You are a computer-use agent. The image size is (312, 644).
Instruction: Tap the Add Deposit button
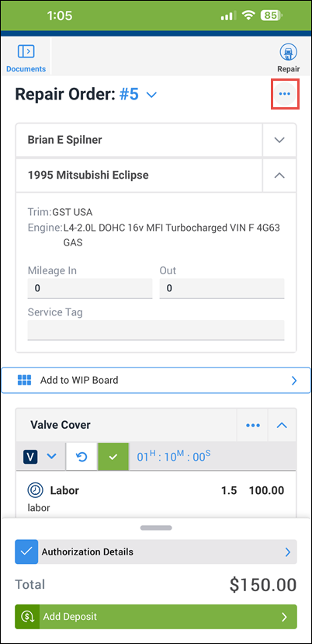156,617
